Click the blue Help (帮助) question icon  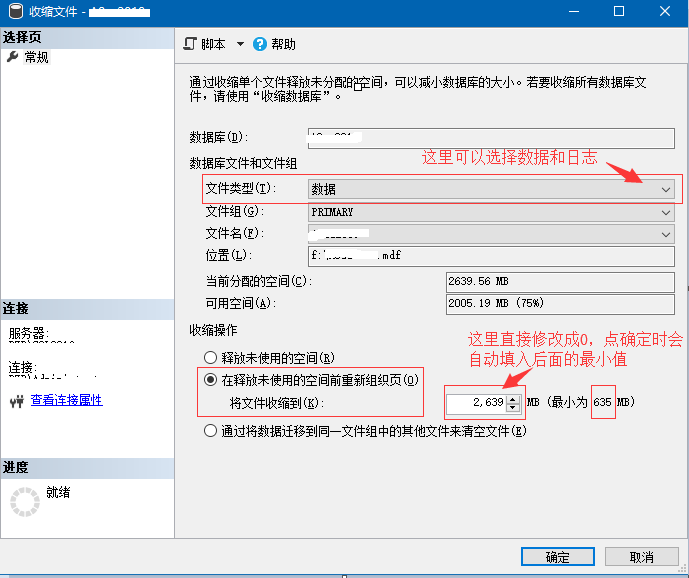point(260,44)
